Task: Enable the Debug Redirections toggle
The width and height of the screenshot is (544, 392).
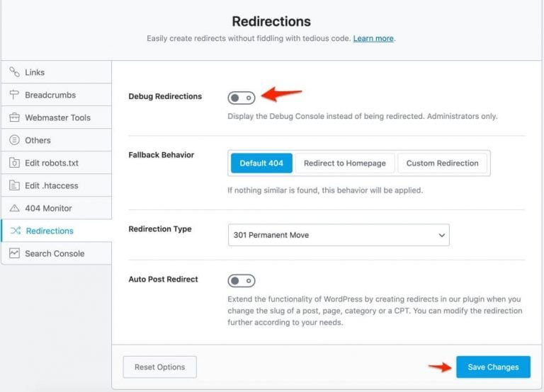Action: point(241,98)
